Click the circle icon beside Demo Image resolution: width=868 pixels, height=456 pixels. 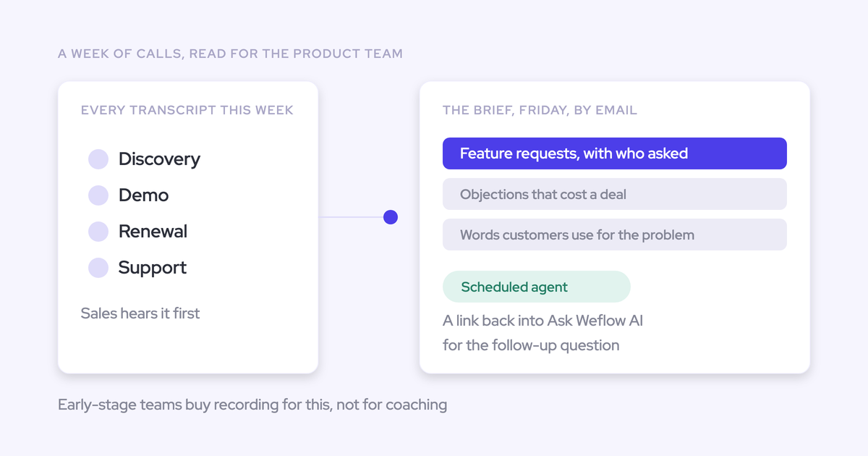pos(98,195)
